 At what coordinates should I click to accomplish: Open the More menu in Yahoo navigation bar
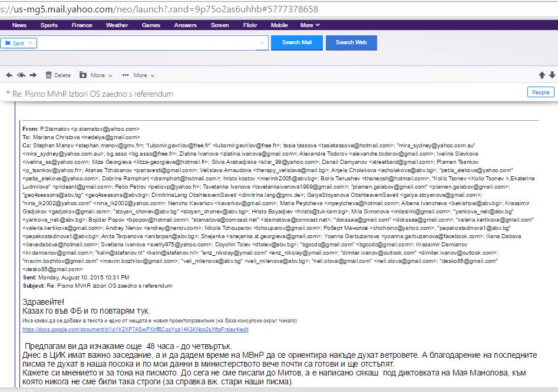310,25
